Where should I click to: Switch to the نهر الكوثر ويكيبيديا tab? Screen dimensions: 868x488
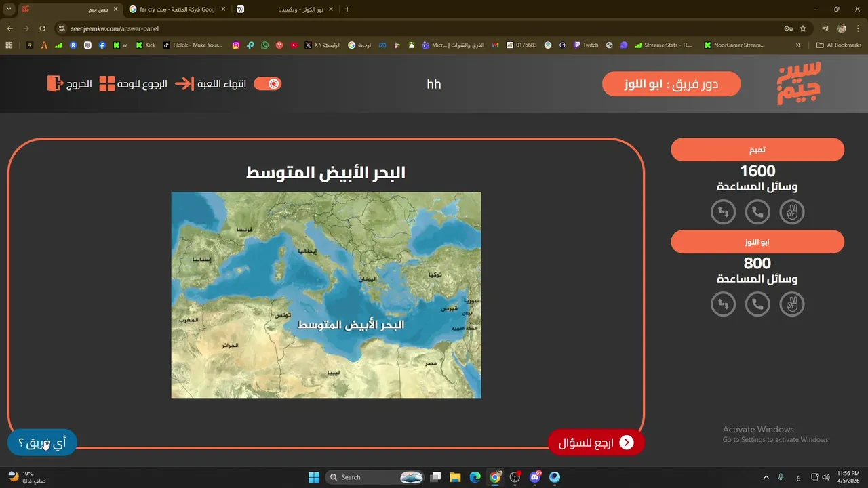(283, 9)
